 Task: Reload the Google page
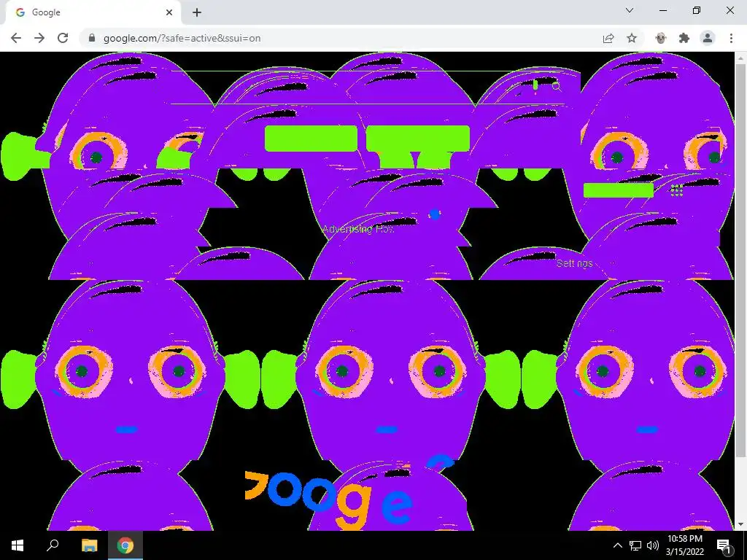click(63, 38)
